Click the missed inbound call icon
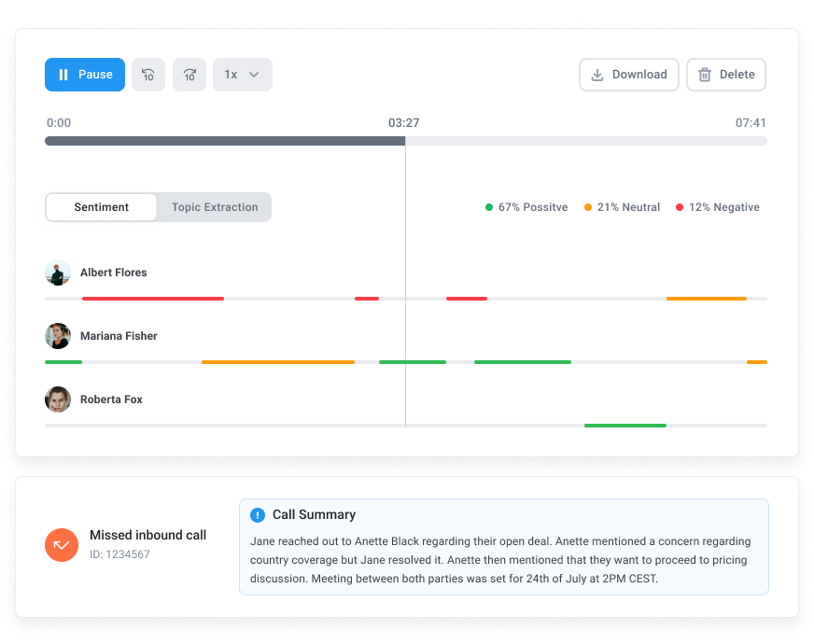The image size is (814, 644). click(62, 545)
